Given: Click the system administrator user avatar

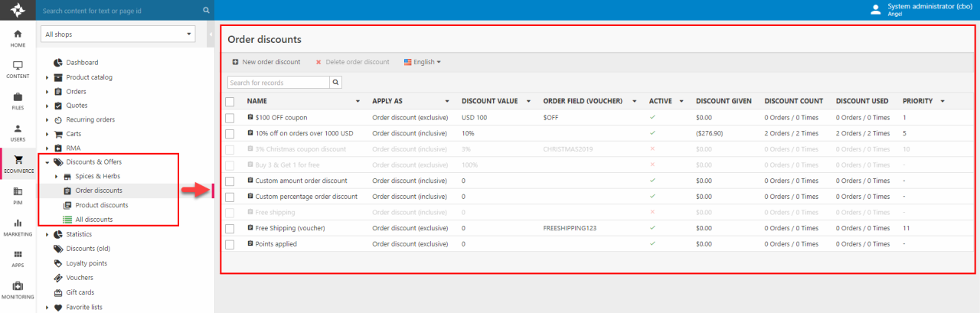Looking at the screenshot, I should [877, 9].
